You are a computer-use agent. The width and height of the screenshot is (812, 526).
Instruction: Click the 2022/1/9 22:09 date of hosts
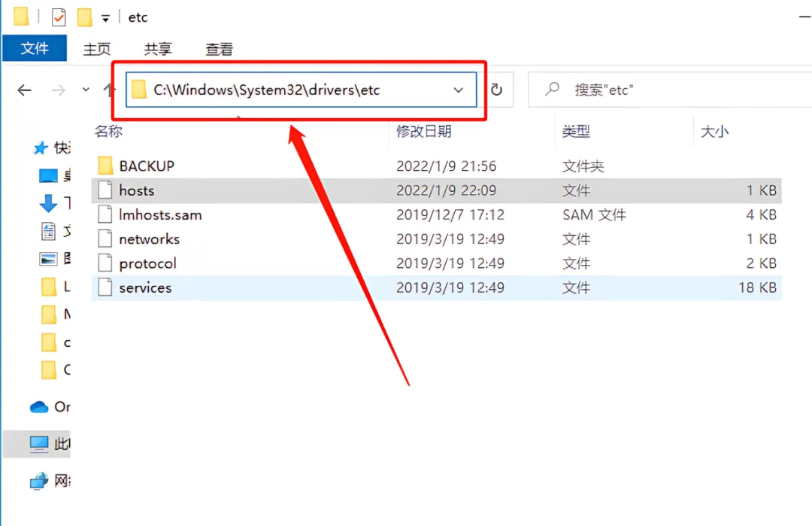click(x=447, y=190)
